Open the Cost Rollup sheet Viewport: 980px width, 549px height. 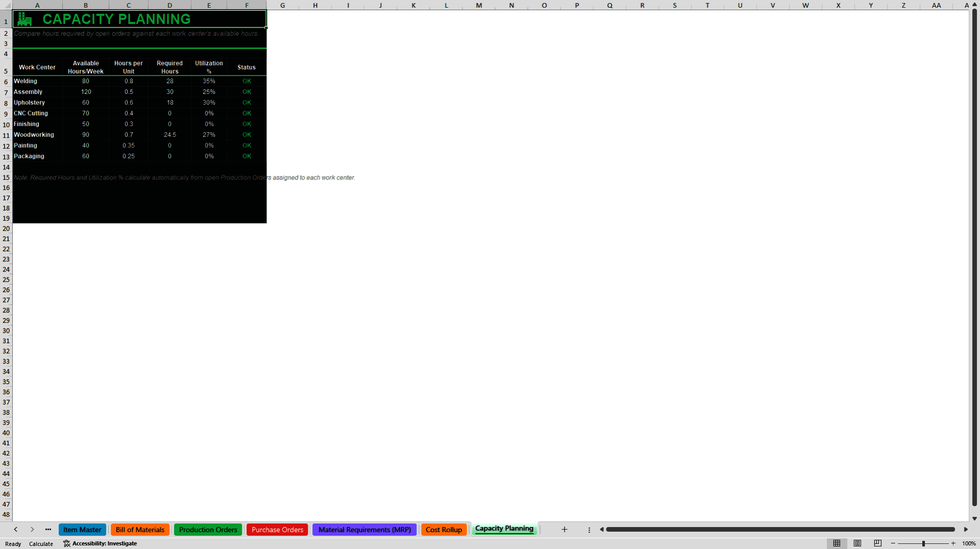click(x=444, y=530)
